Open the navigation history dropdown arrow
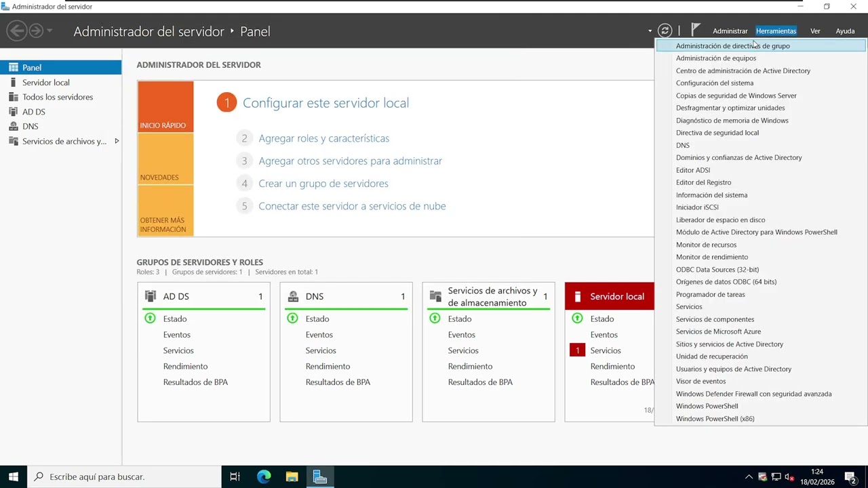Screen dimensions: 868x488 [x=50, y=30]
